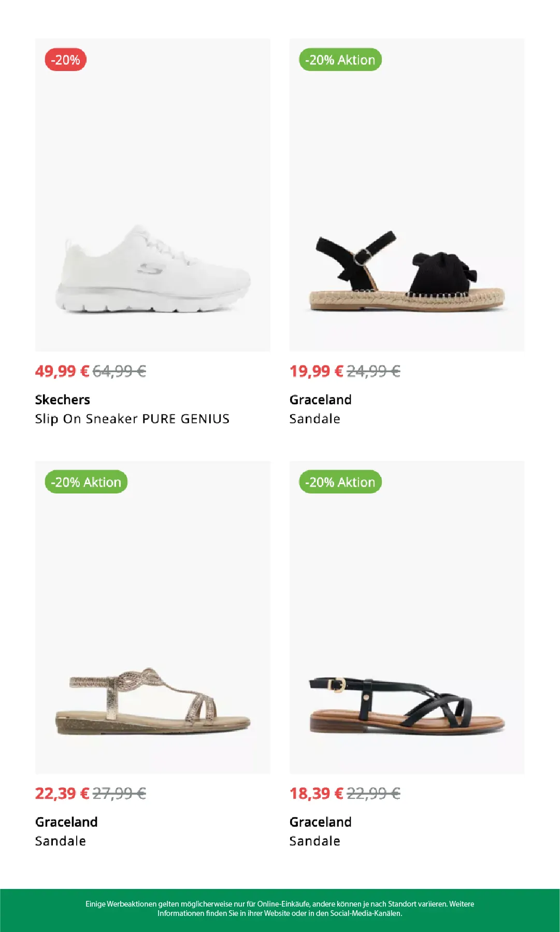Click -20% Aktion badge on gold sandal
The height and width of the screenshot is (932, 560).
click(86, 483)
